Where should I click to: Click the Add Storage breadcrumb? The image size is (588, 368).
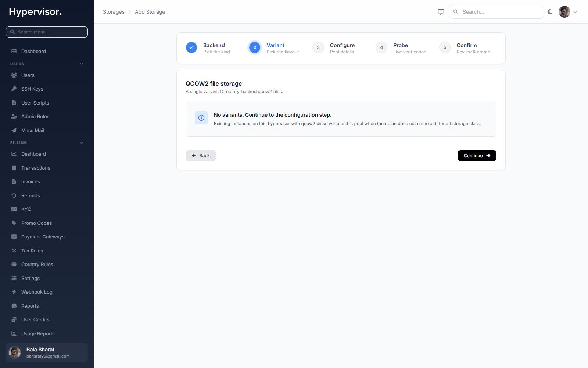click(x=150, y=12)
